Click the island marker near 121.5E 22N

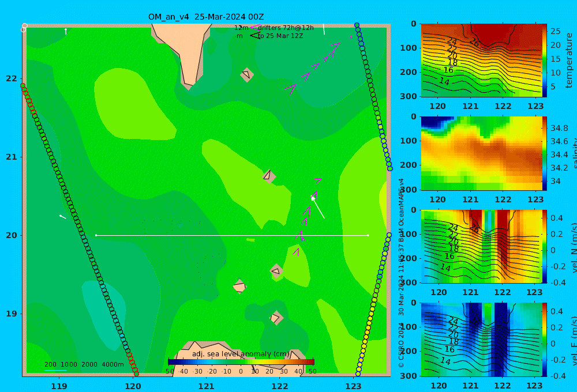pos(246,74)
